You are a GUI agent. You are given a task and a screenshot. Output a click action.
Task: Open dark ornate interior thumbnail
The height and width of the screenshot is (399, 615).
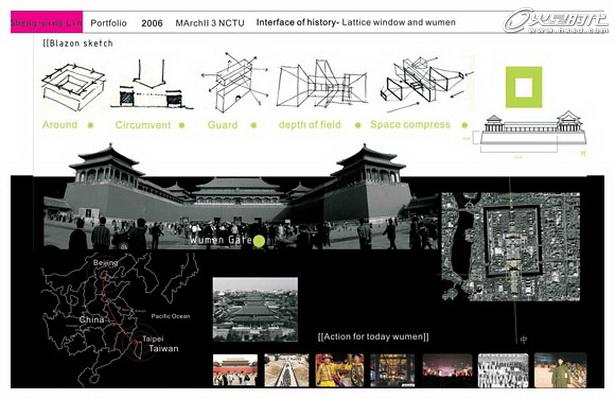[x=393, y=370]
